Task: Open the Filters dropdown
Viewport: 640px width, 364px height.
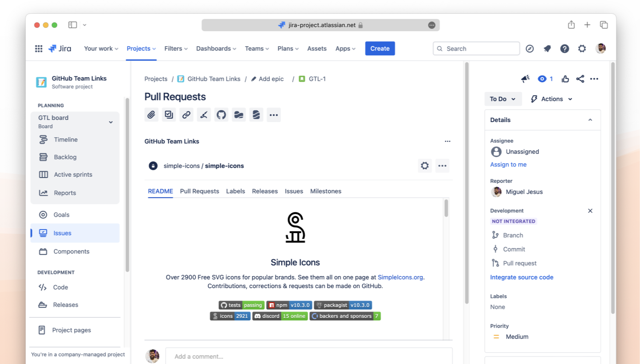Action: 176,48
